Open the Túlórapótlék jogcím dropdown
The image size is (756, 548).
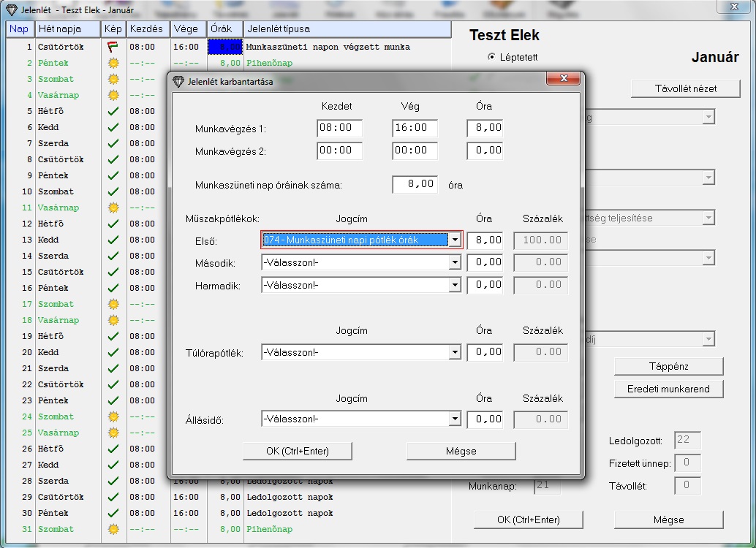(x=455, y=353)
